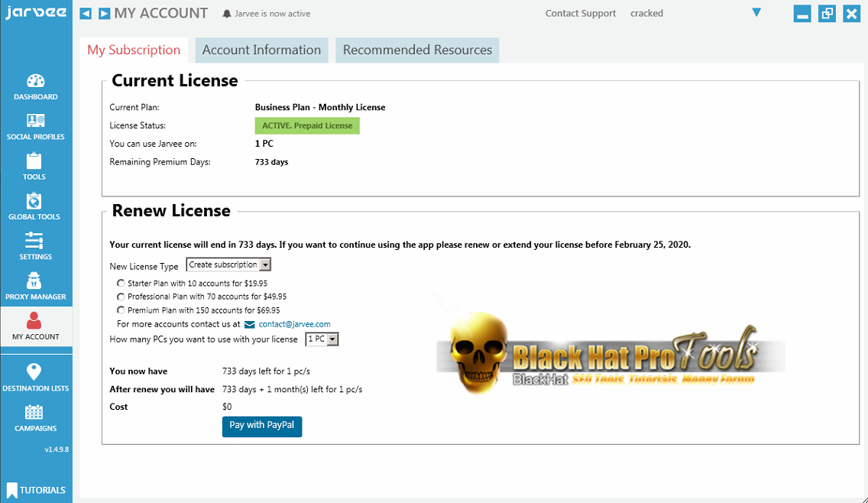Click '733 days left for 1 pc/s'

tap(266, 372)
